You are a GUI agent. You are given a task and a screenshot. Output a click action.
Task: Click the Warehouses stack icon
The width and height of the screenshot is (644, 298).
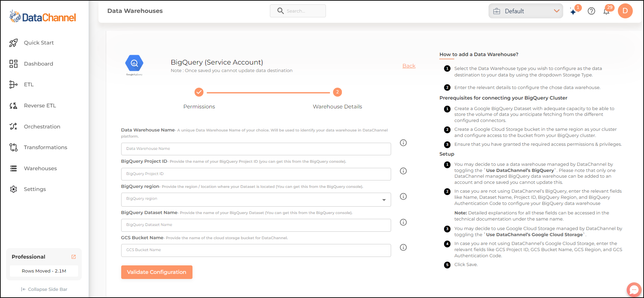point(13,169)
